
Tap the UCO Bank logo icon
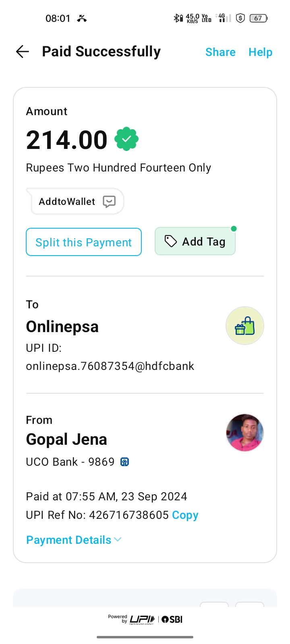(x=125, y=462)
